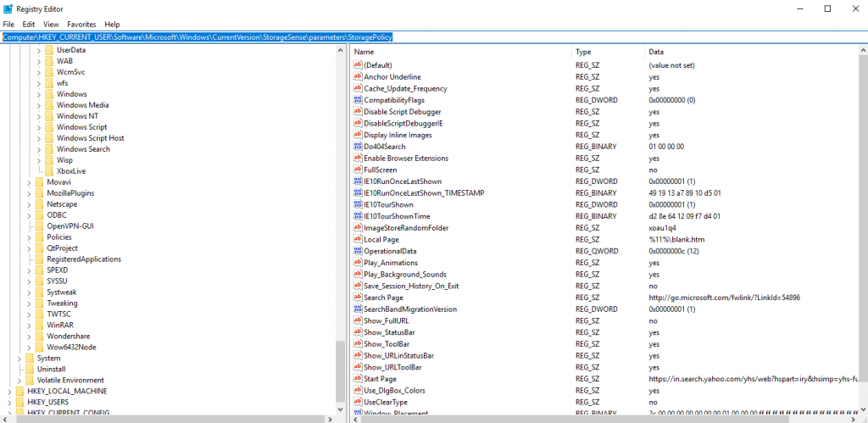Click the IE10TourShownTime binary icon
The width and height of the screenshot is (868, 423).
tap(358, 216)
